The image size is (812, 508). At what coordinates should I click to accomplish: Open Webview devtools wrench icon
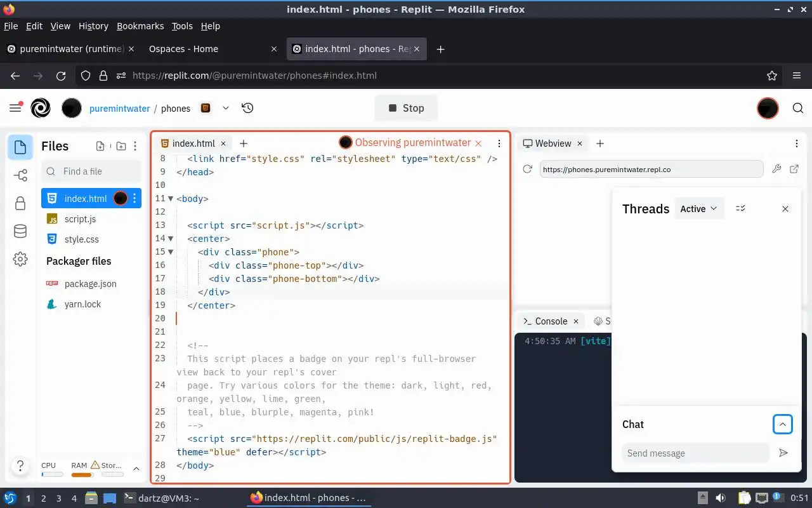coord(776,169)
